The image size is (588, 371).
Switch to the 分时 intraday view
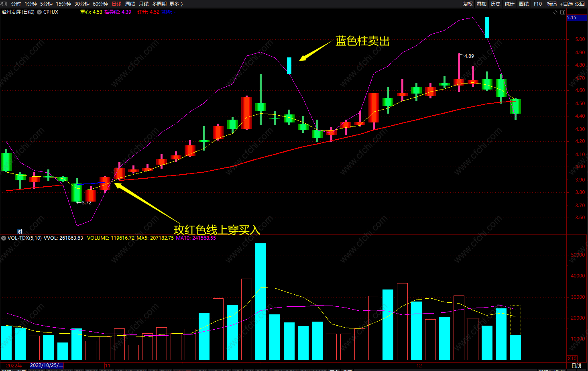[x=15, y=4]
